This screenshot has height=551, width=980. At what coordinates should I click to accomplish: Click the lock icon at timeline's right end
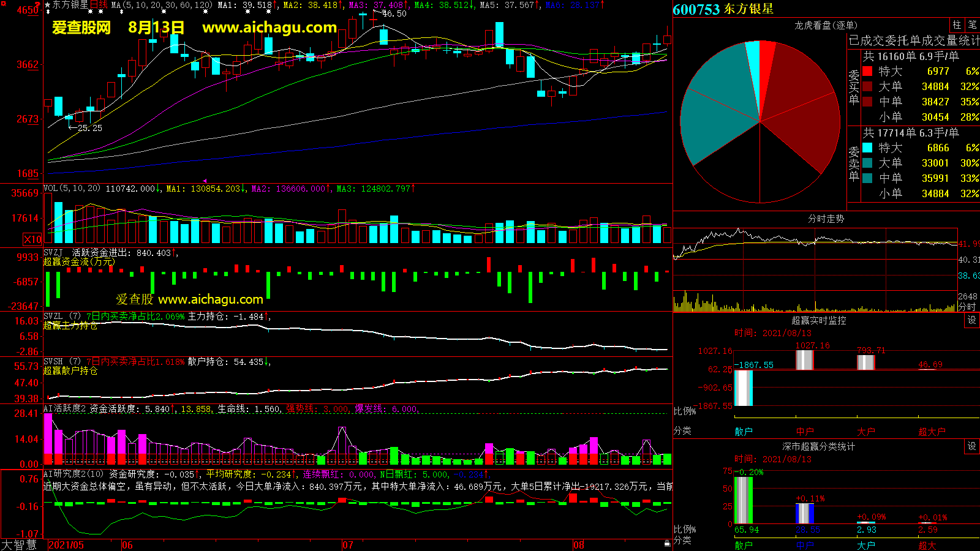[x=667, y=544]
